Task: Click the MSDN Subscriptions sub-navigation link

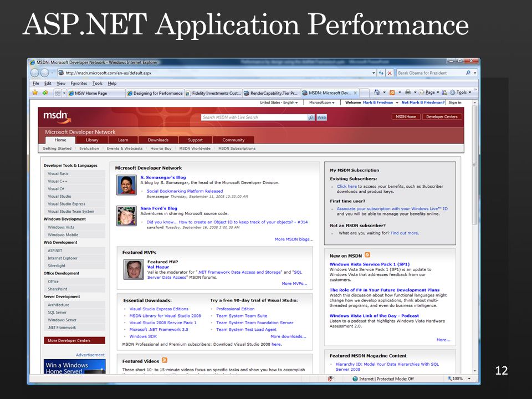Action: [x=237, y=149]
